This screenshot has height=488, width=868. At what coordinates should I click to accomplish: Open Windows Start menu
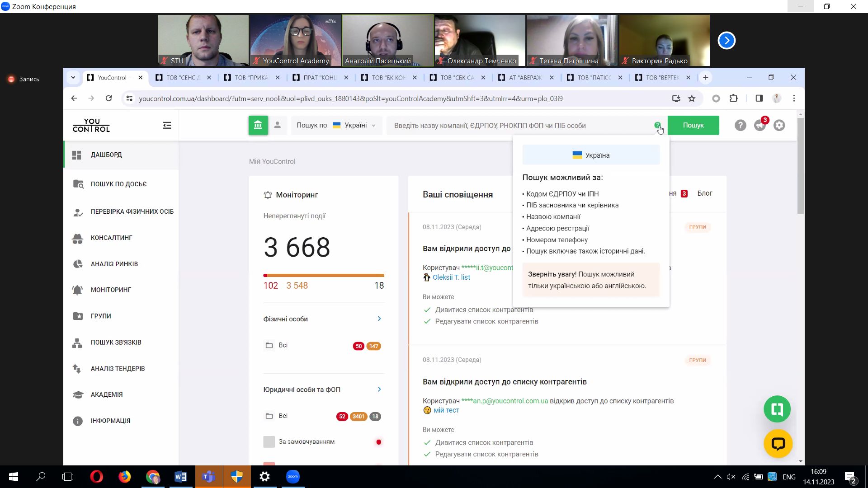pyautogui.click(x=14, y=477)
